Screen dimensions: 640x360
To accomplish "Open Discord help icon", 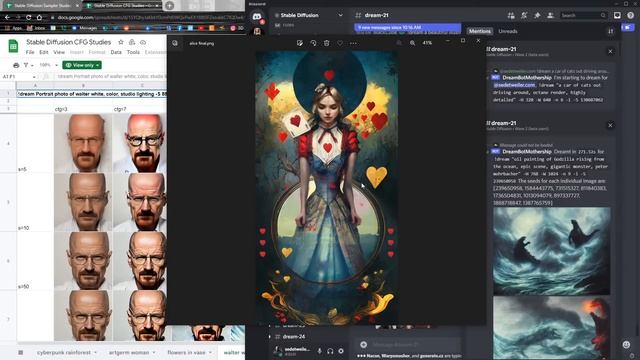I will click(631, 15).
